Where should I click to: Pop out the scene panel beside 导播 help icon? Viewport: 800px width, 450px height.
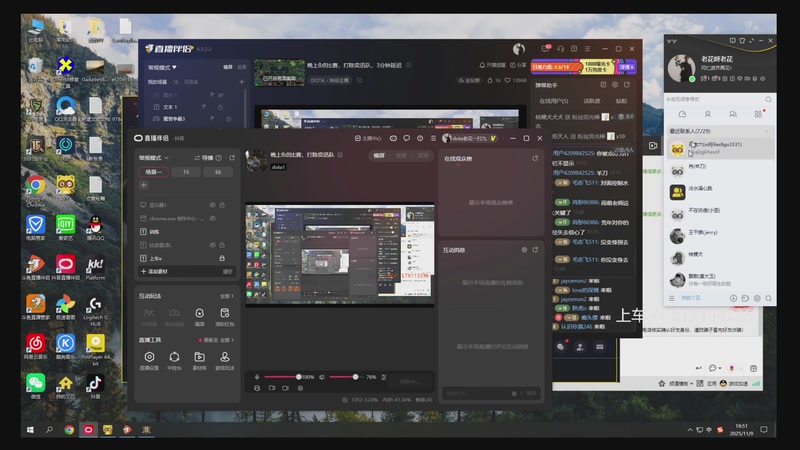[232, 158]
